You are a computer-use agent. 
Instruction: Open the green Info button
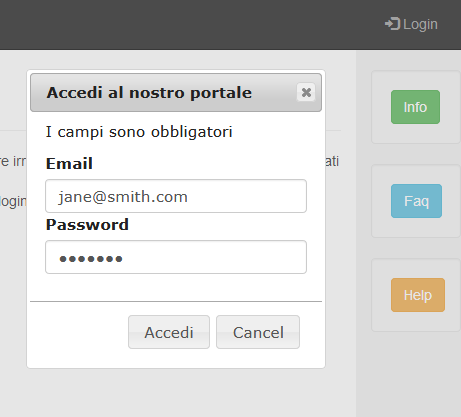pos(415,107)
